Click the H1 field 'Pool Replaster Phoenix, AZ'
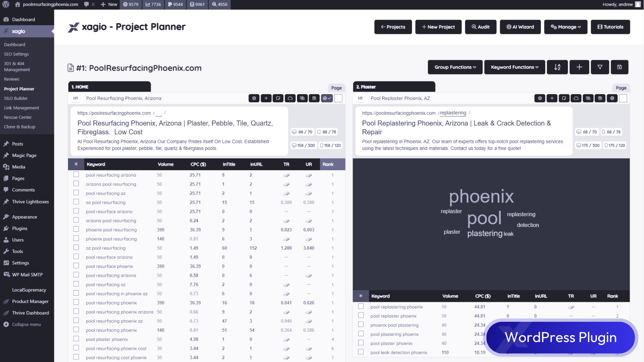Image resolution: width=644 pixels, height=362 pixels. (x=400, y=98)
